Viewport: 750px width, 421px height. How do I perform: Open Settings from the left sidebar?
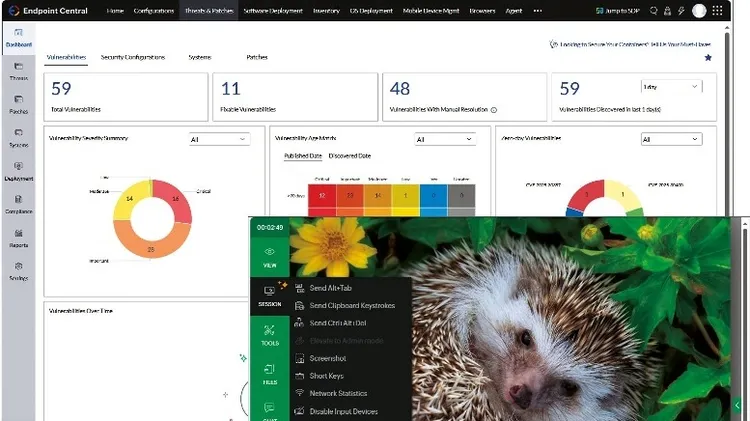click(x=18, y=269)
